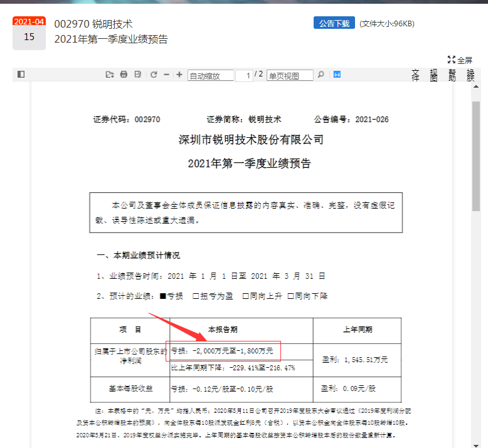This screenshot has height=448, width=488.
Task: Click the cell '亏损: -2,000万元至-1,800万元'
Action: click(x=222, y=351)
